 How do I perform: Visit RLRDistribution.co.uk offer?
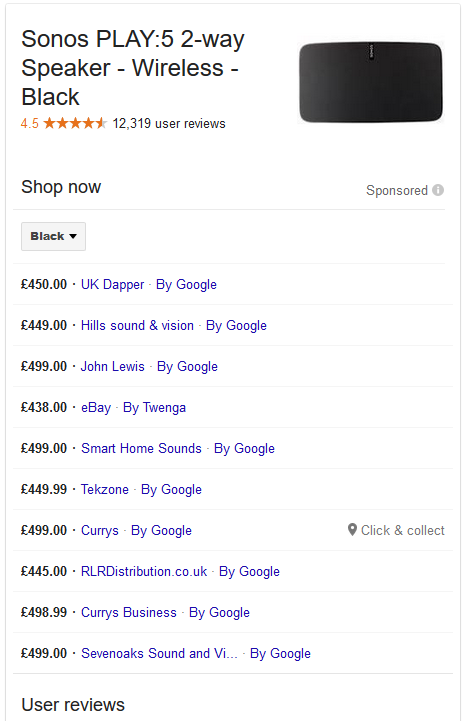[144, 571]
